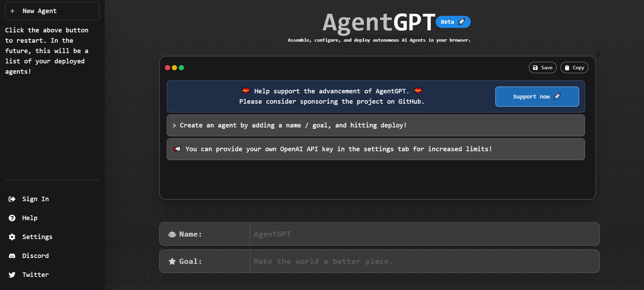
Task: Click the right heart icon in support banner
Action: tap(418, 91)
